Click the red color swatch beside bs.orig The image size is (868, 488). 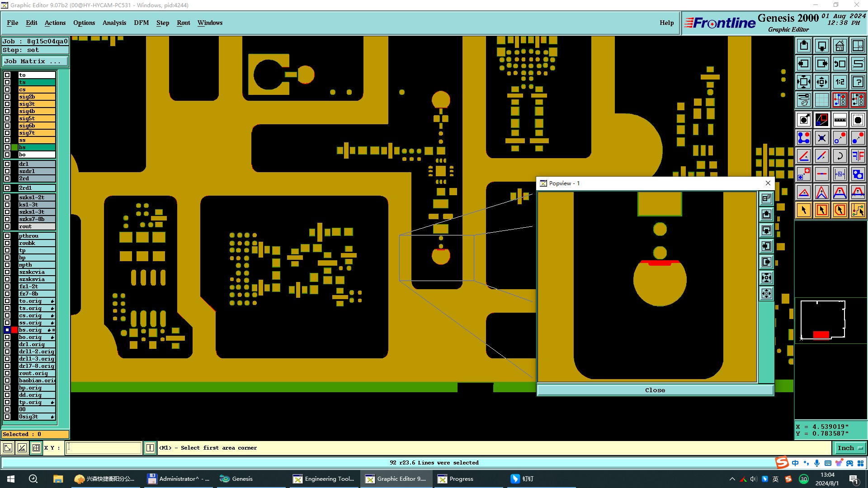click(x=14, y=330)
